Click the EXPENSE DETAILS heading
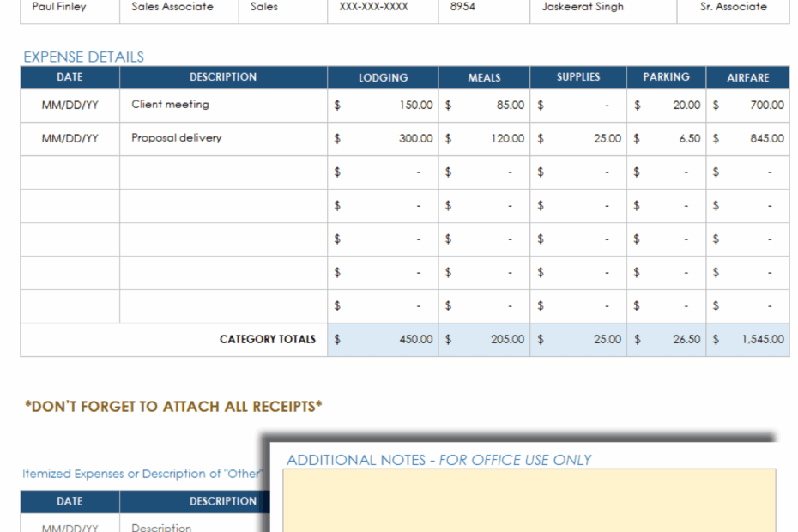 click(83, 57)
